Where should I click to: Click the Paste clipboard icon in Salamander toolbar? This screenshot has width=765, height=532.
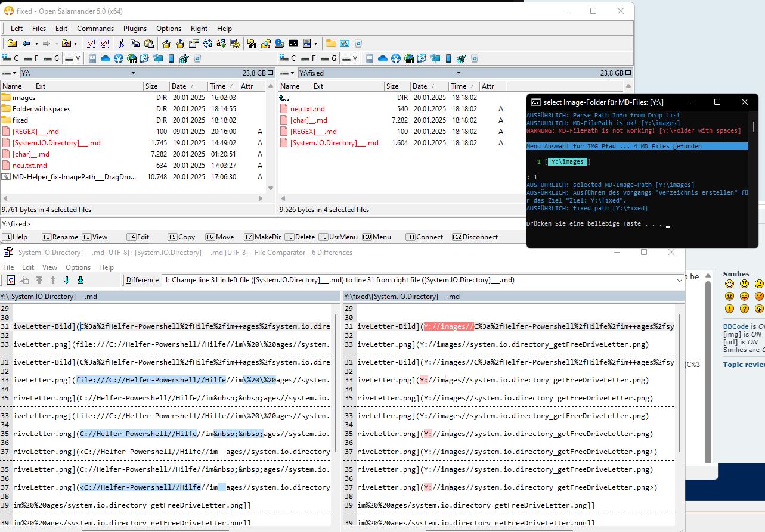(x=149, y=43)
